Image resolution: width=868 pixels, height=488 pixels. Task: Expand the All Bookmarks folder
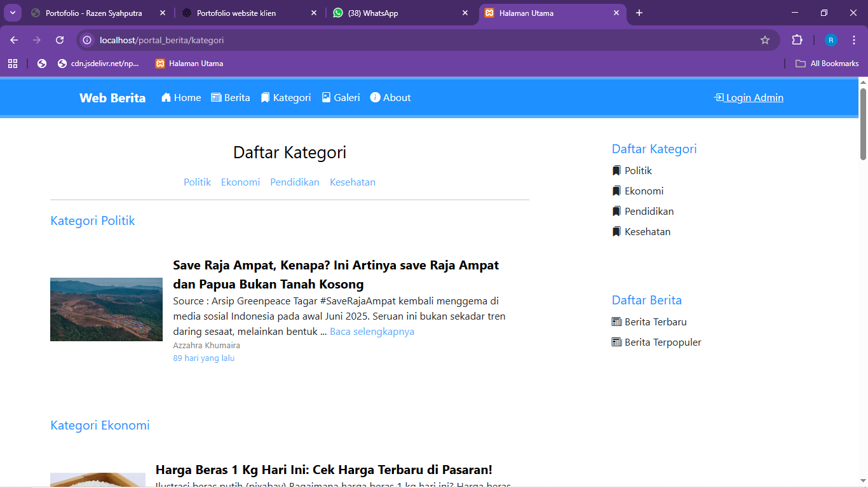(x=826, y=63)
